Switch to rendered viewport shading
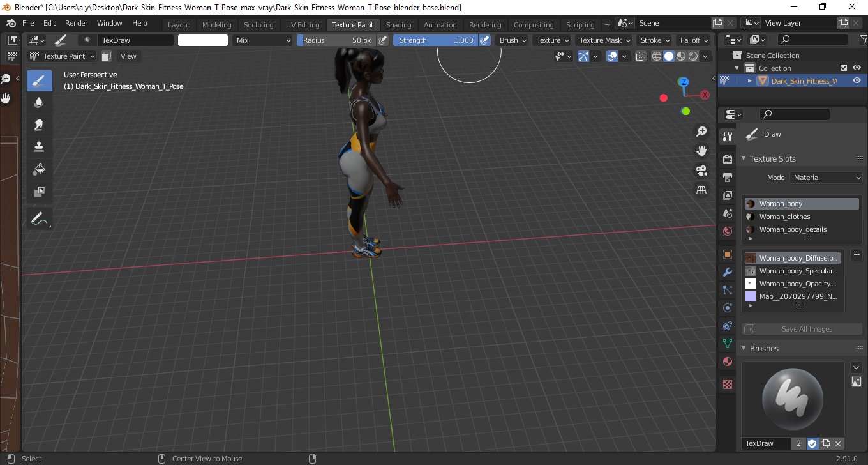 tap(693, 56)
